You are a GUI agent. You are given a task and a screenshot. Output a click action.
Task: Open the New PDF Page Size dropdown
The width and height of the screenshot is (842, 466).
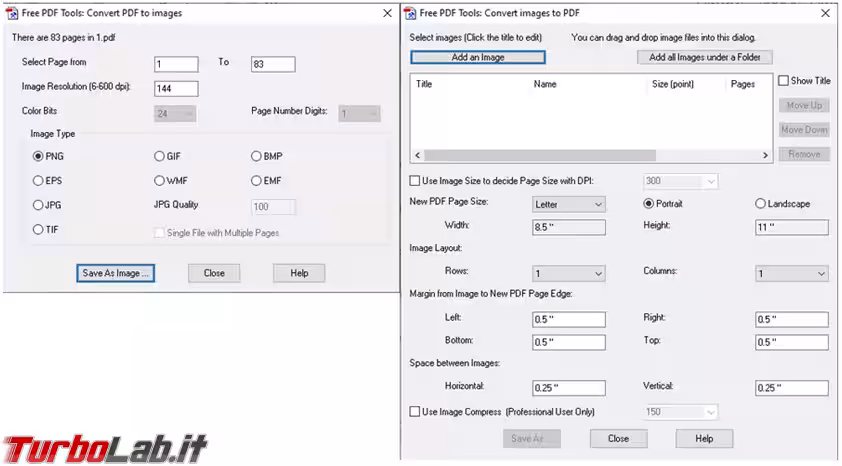coord(569,205)
